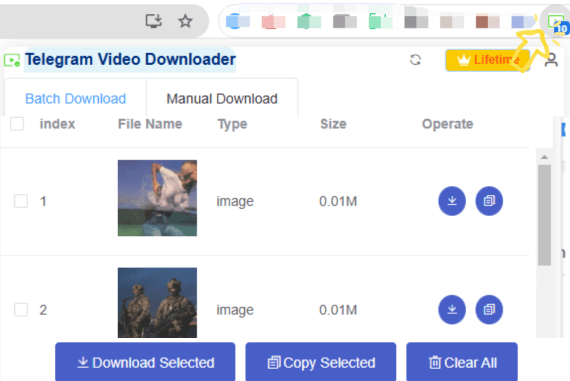Click the Lifetime membership button
570x381 pixels.
point(487,60)
